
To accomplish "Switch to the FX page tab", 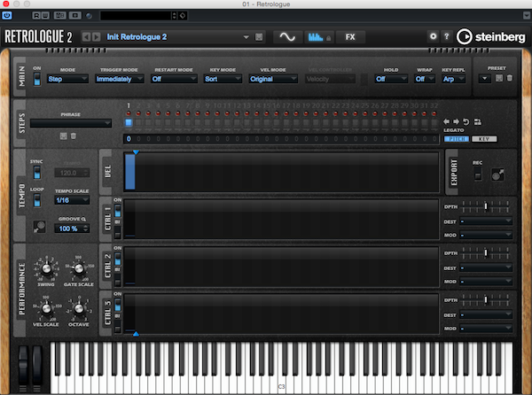I will click(x=350, y=36).
